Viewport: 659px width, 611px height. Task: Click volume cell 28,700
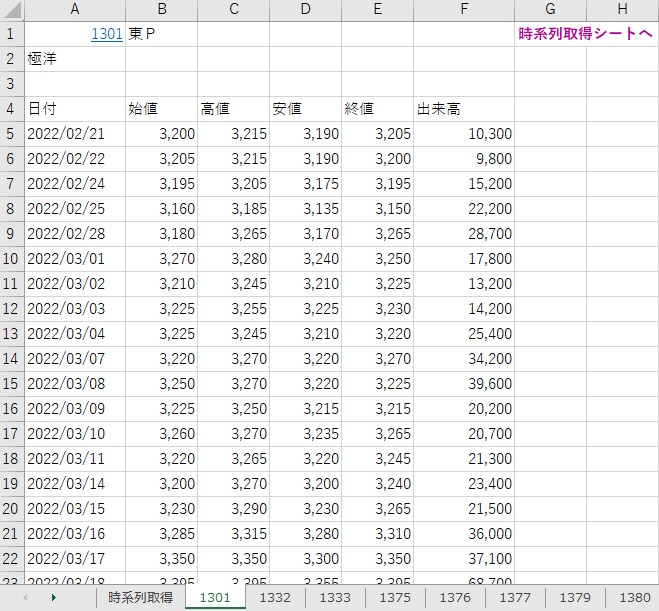(464, 234)
